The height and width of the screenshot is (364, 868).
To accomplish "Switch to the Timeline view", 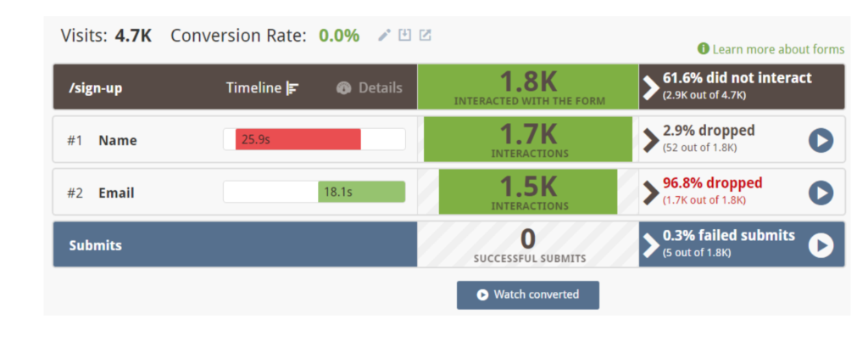I will (263, 88).
